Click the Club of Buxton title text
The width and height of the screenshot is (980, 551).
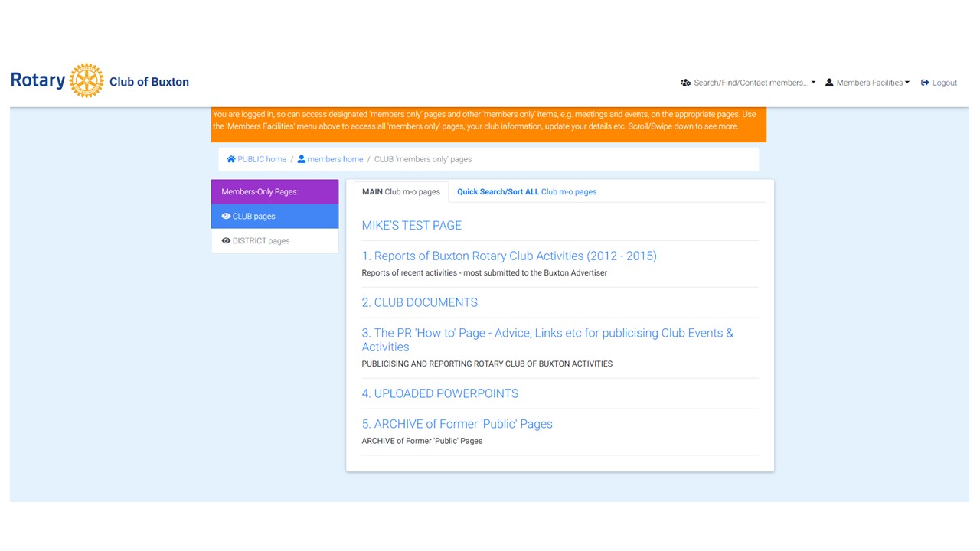point(149,82)
